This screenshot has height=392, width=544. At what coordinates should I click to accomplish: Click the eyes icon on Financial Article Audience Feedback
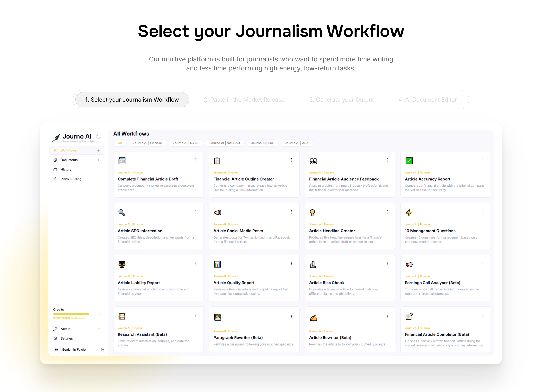pos(313,161)
